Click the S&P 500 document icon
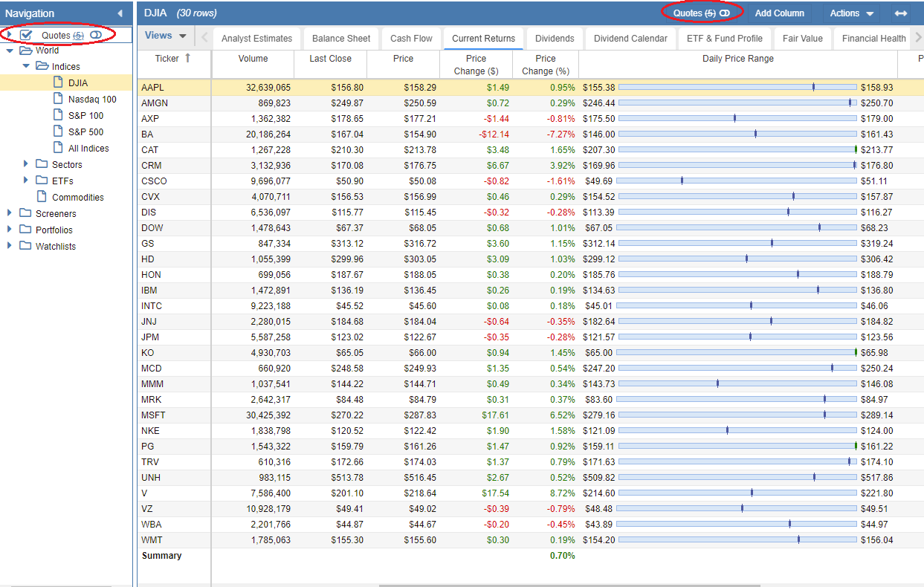924x587 pixels. pyautogui.click(x=58, y=132)
